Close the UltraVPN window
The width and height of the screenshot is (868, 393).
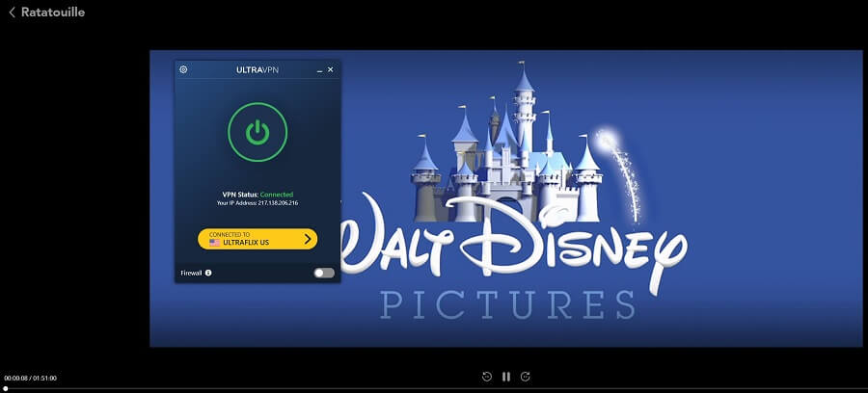(331, 69)
